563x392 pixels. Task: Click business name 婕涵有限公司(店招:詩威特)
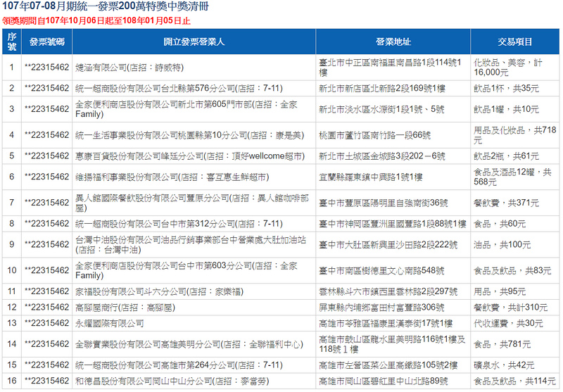click(x=194, y=68)
